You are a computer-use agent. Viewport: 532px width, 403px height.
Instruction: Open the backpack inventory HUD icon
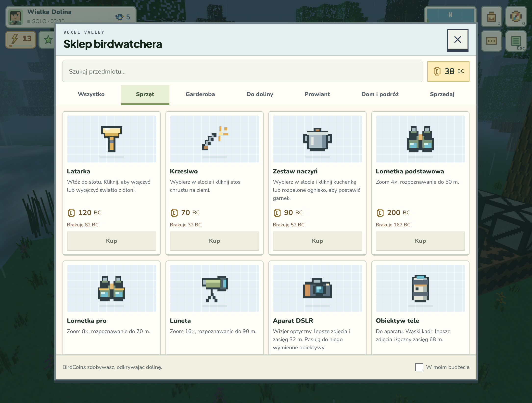tap(492, 16)
